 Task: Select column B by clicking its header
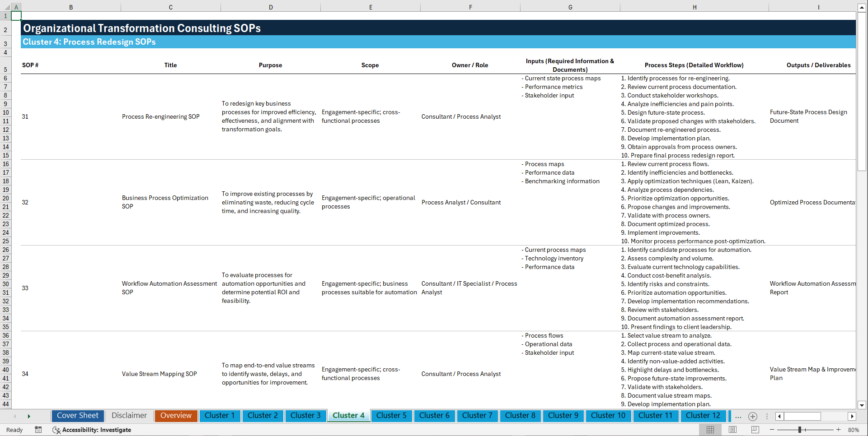pyautogui.click(x=71, y=7)
